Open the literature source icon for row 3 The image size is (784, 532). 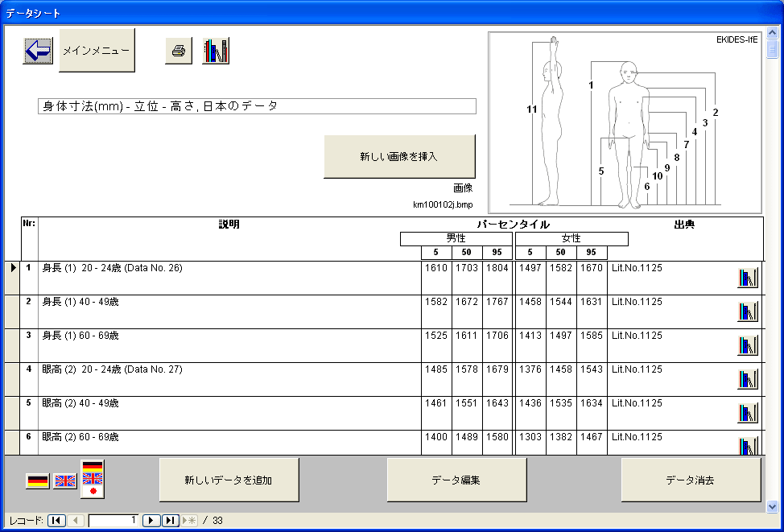pos(748,345)
